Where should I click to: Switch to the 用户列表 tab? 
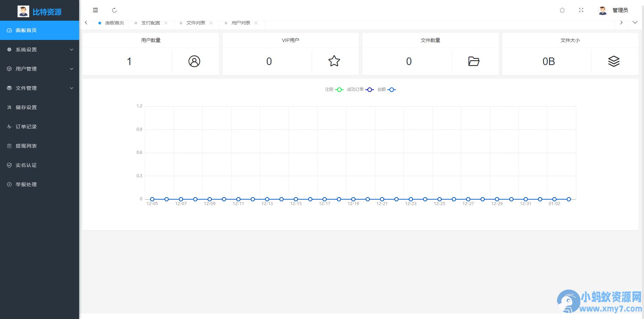241,23
